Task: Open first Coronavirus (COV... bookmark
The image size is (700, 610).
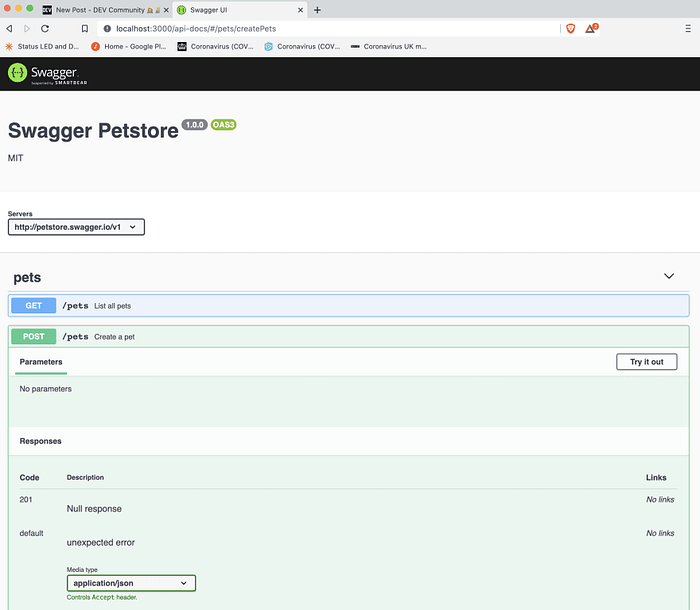Action: [215, 46]
